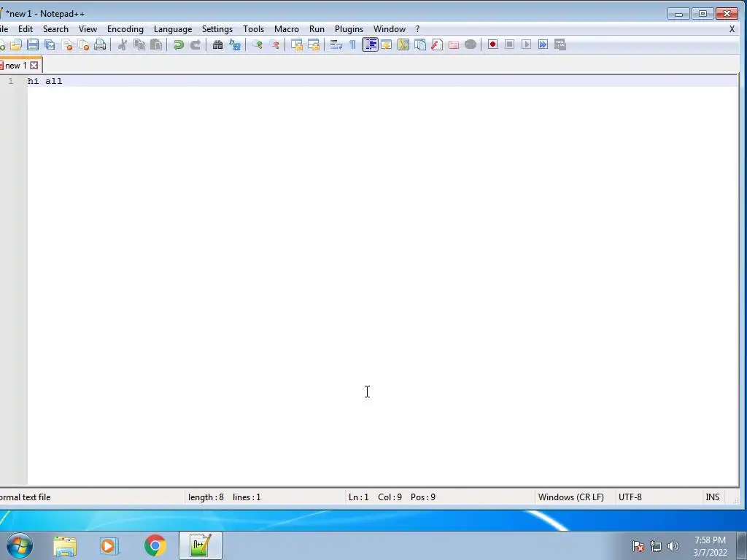
Task: Open the View menu
Action: (88, 29)
